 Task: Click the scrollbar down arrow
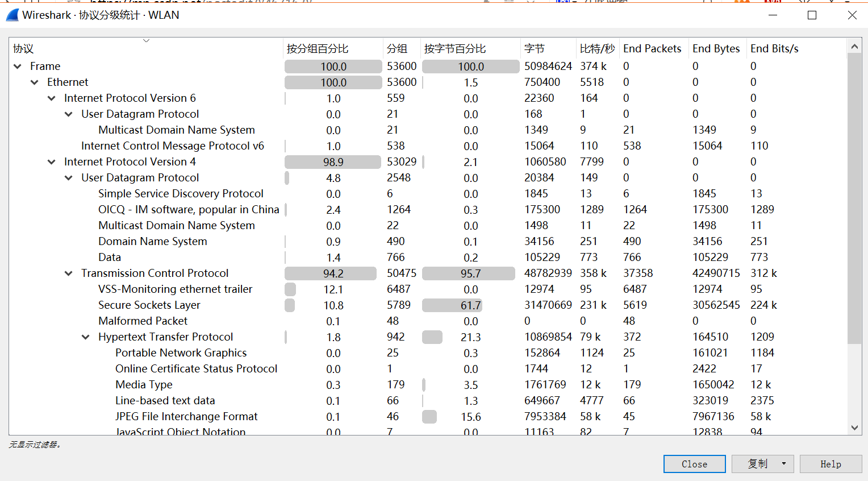point(854,428)
